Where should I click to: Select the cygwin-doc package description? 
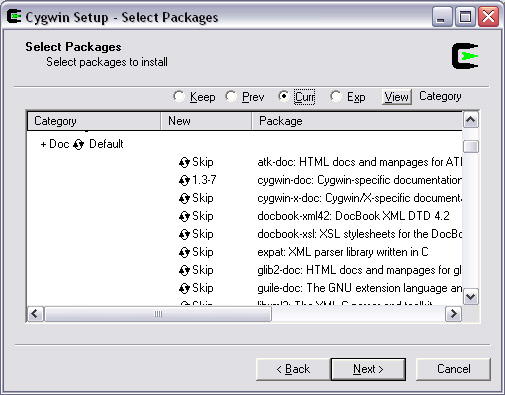[x=360, y=180]
